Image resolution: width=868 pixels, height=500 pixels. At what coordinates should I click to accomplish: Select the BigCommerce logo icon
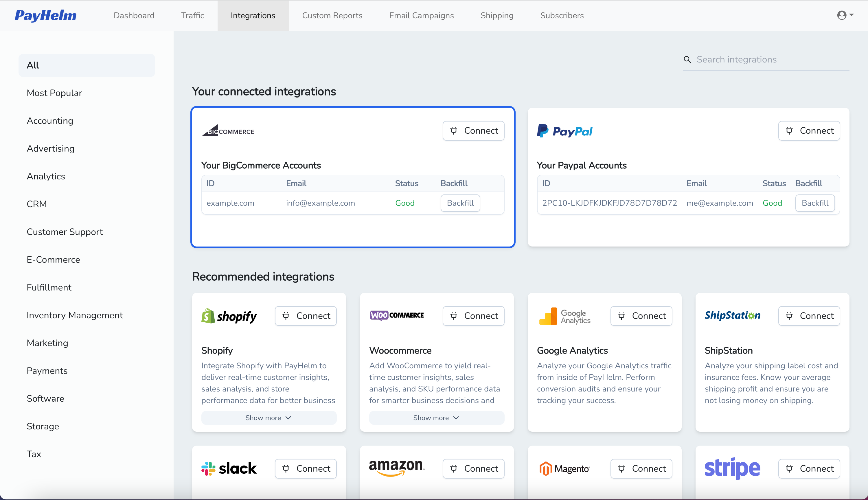pos(228,130)
